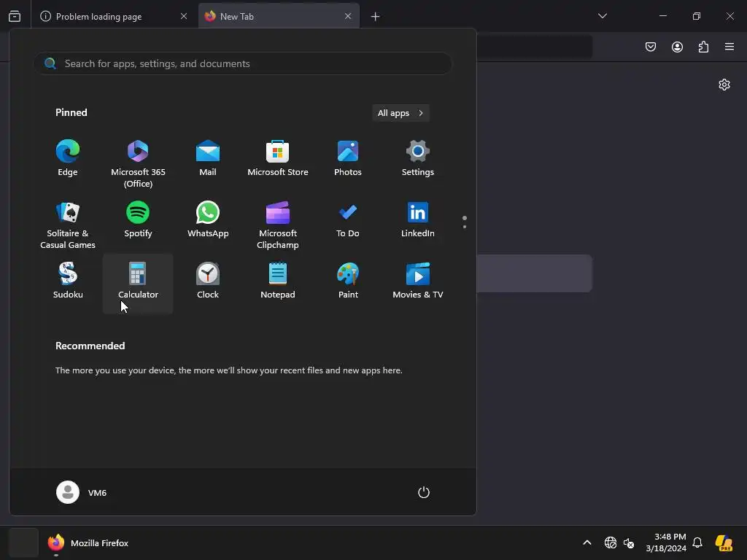
Task: Open WhatsApp
Action: (x=208, y=219)
